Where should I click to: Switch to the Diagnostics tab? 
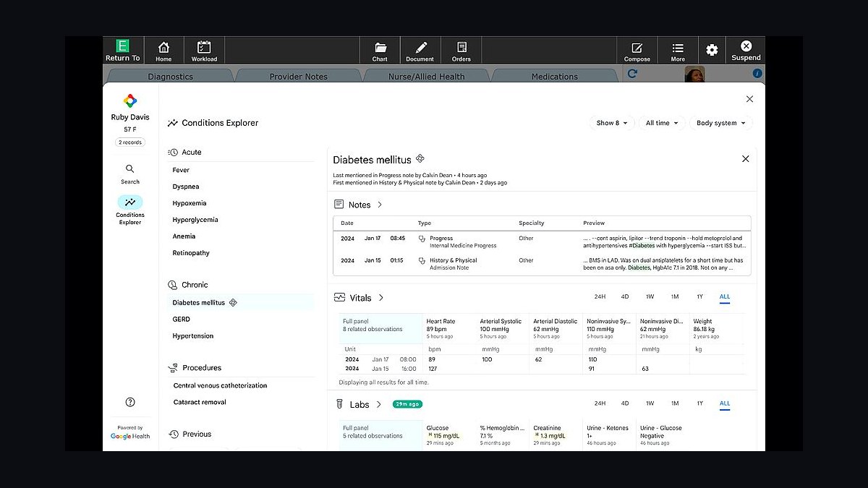click(170, 76)
